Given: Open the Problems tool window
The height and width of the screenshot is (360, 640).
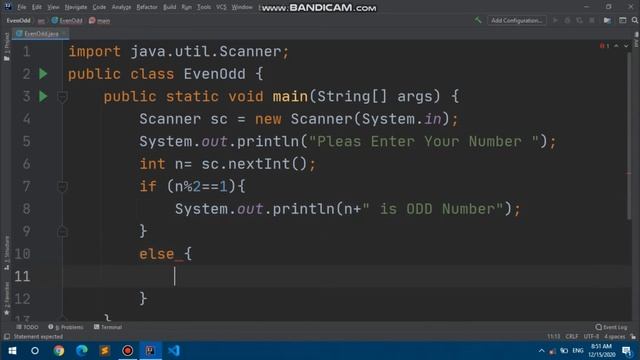Looking at the screenshot, I should 66,327.
